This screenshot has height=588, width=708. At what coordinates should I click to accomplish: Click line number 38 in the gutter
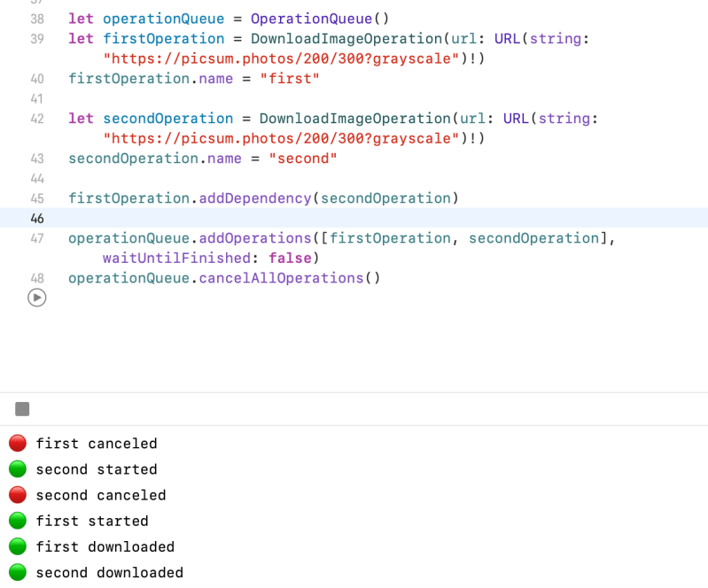pos(36,19)
